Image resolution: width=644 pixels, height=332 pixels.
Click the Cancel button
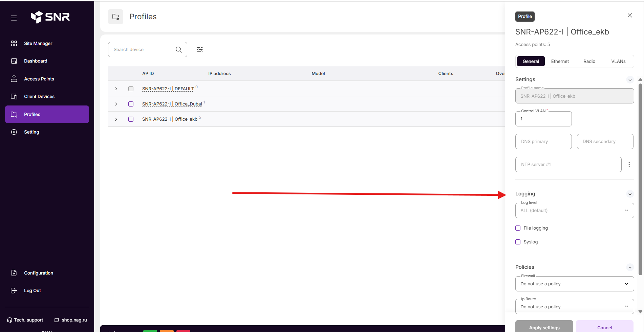604,327
